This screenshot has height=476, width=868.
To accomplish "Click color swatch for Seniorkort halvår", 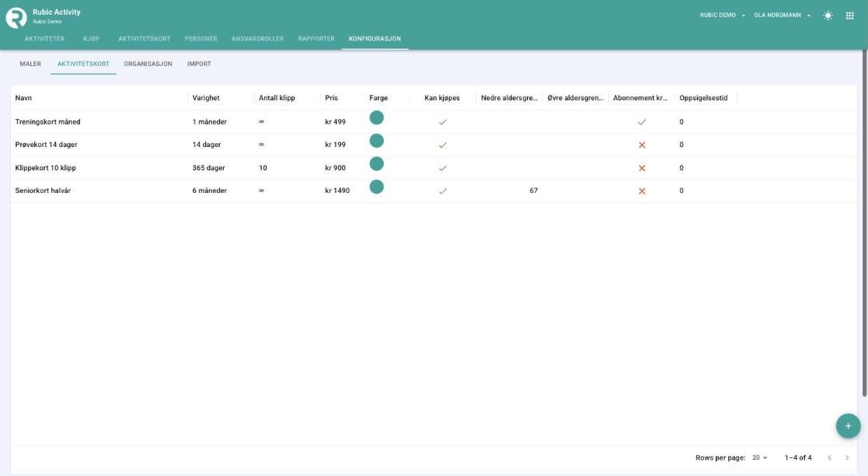I will [376, 187].
